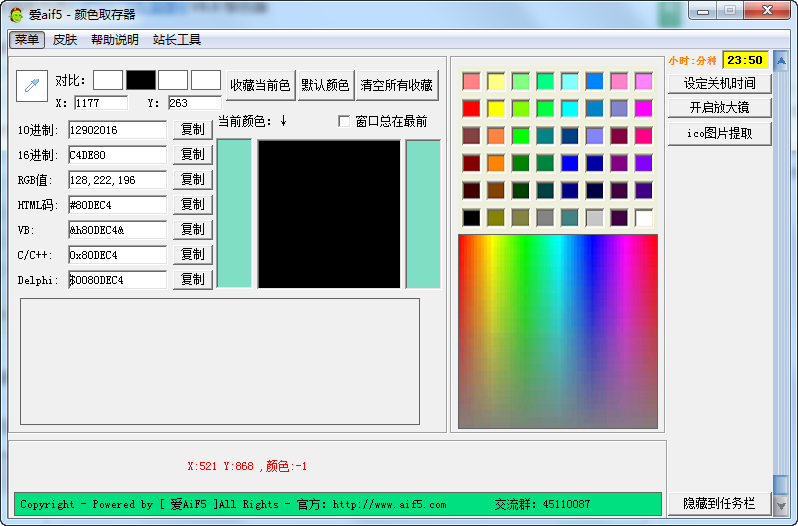
Task: Click the 默认颜色 button
Action: (325, 85)
